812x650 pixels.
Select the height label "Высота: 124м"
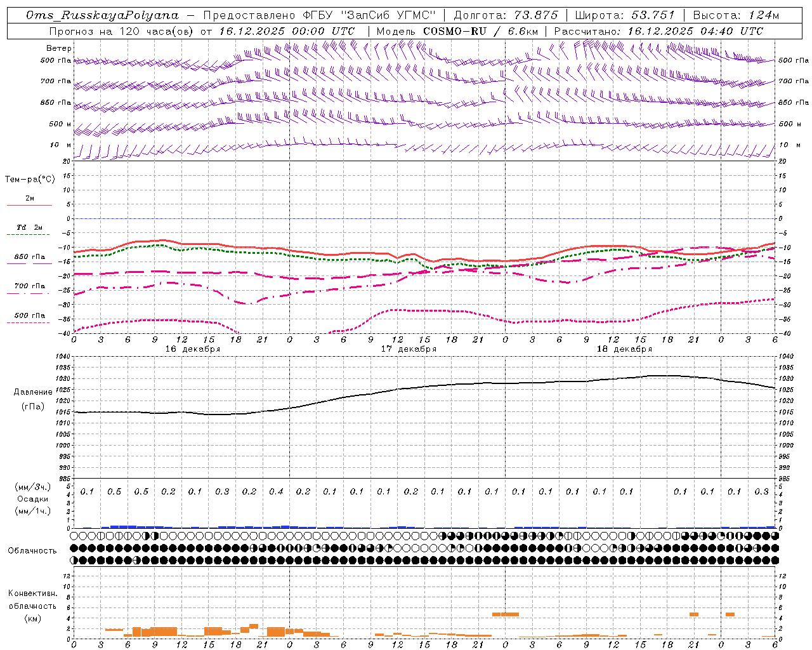coord(736,15)
